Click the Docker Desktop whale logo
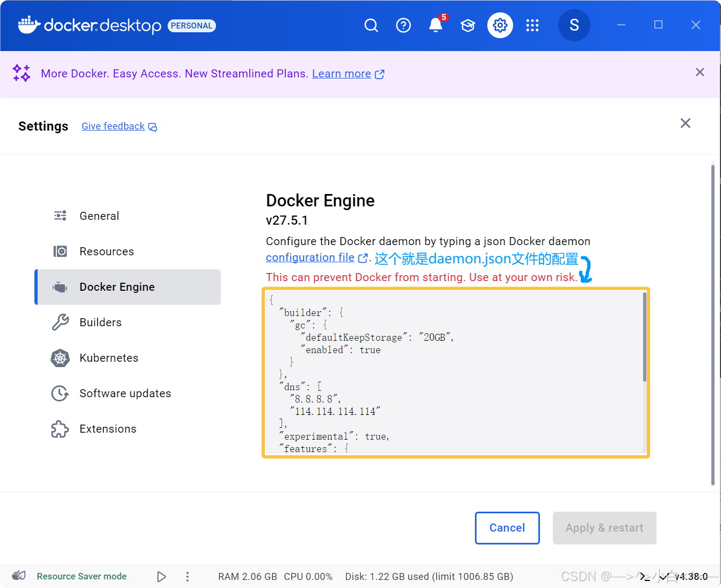The image size is (721, 588). coord(29,25)
